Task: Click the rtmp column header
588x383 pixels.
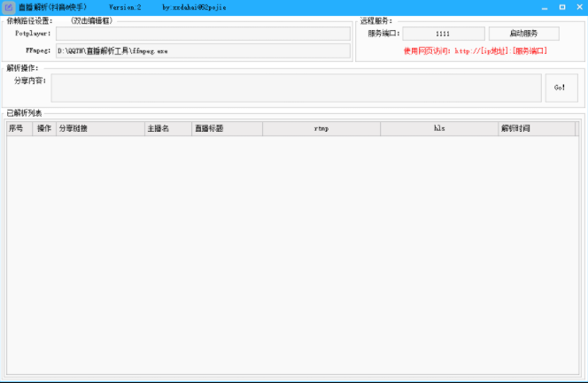Action: point(321,129)
